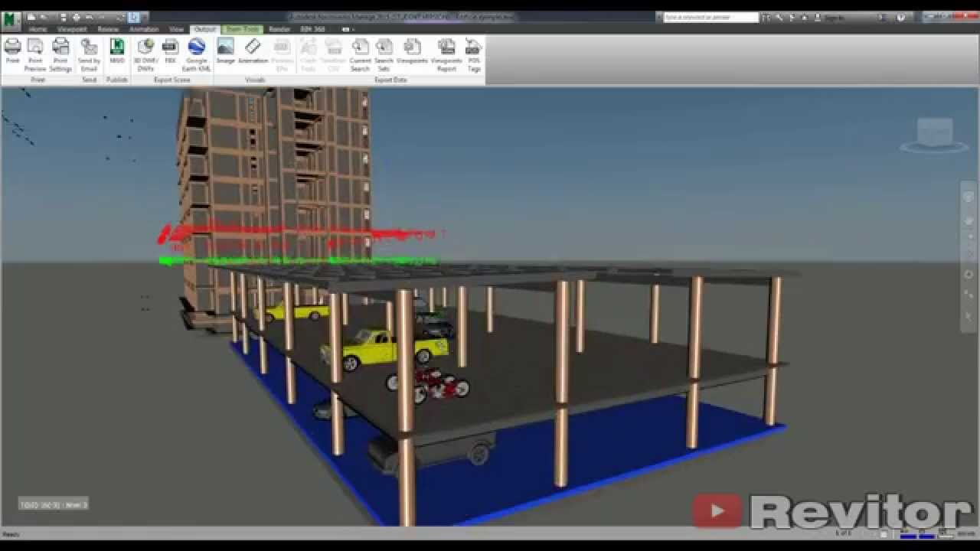Click the yellow pickup truck in scene
The height and width of the screenshot is (551, 980).
384,348
